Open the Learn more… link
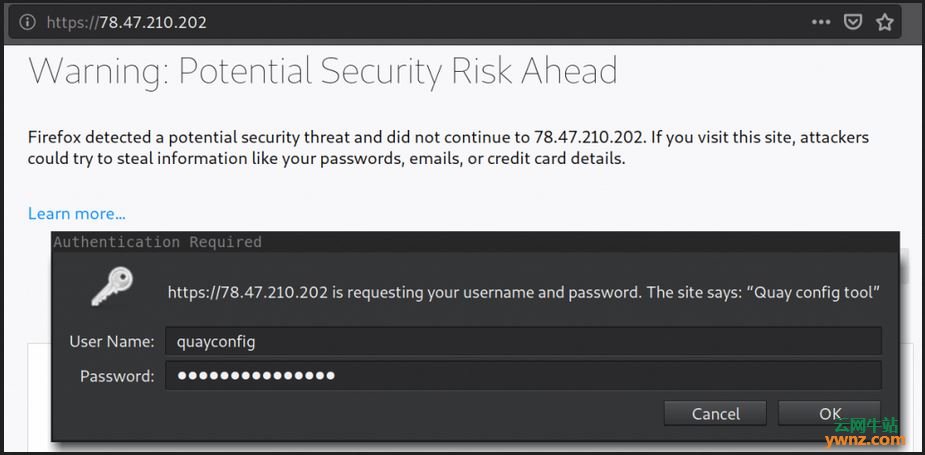 (x=77, y=213)
